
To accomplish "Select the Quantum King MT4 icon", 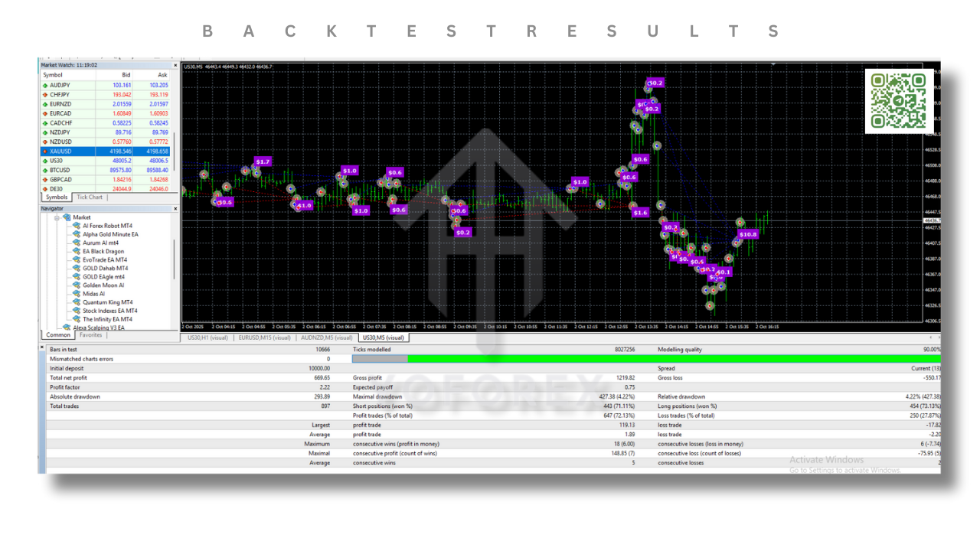I will click(x=77, y=302).
